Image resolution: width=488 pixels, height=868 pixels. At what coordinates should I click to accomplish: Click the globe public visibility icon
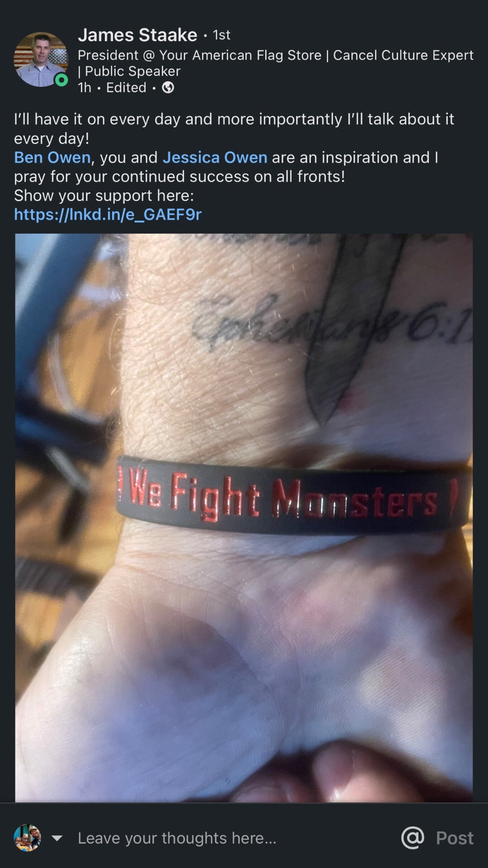(x=168, y=88)
